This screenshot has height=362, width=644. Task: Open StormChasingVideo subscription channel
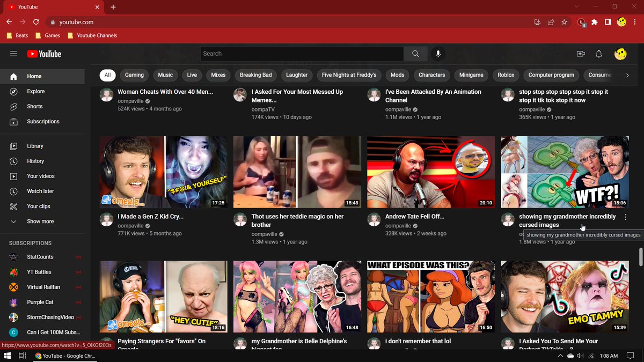(42, 317)
